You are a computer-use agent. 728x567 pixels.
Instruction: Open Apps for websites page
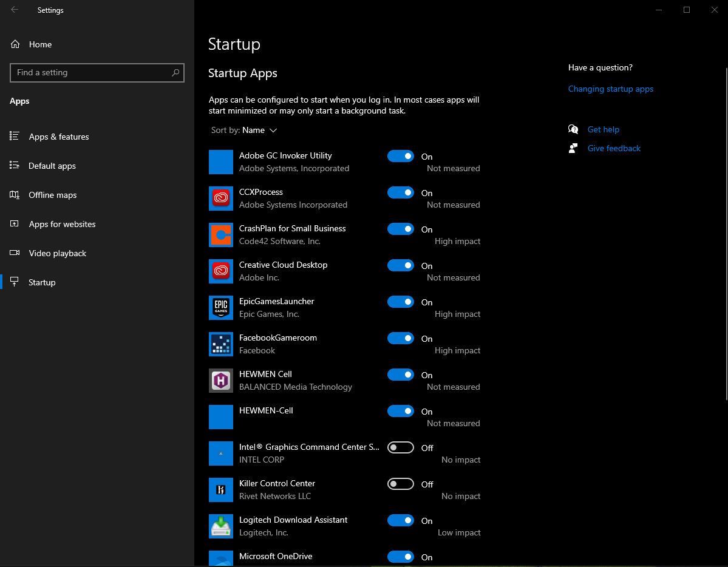98,224
